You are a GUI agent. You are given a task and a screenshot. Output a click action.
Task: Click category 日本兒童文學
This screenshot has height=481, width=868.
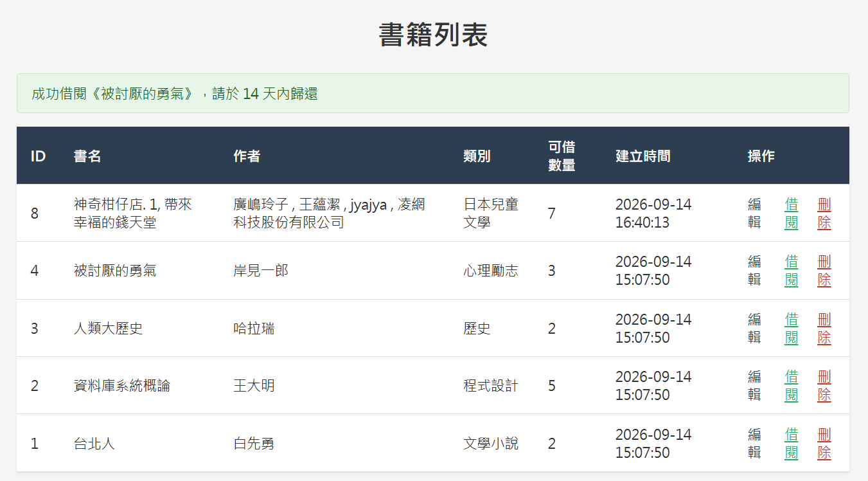pyautogui.click(x=491, y=213)
